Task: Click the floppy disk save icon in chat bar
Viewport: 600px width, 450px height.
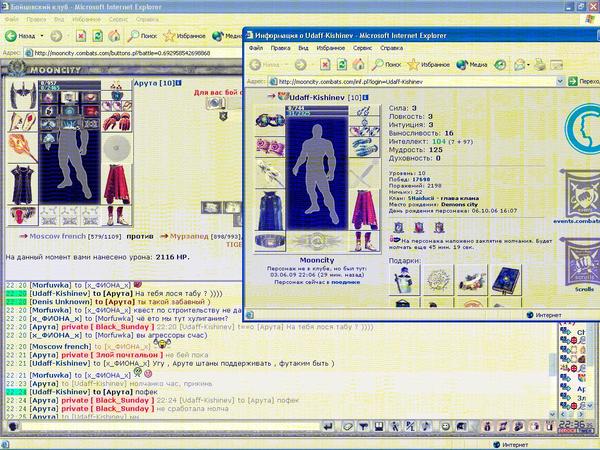Action: (379, 426)
